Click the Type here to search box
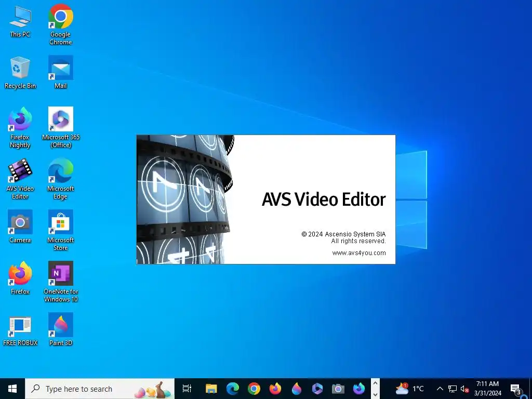Screen dimensions: 532x399 [x=100, y=389]
